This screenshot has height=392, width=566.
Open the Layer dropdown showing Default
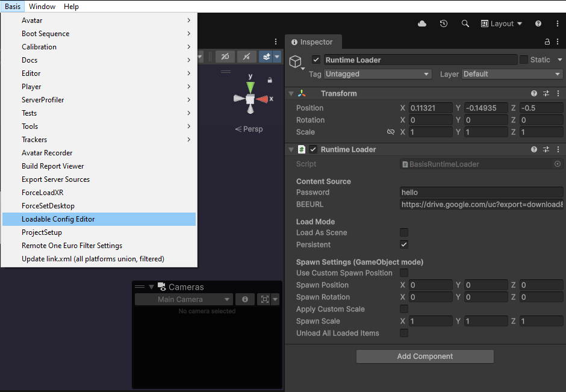tap(512, 73)
